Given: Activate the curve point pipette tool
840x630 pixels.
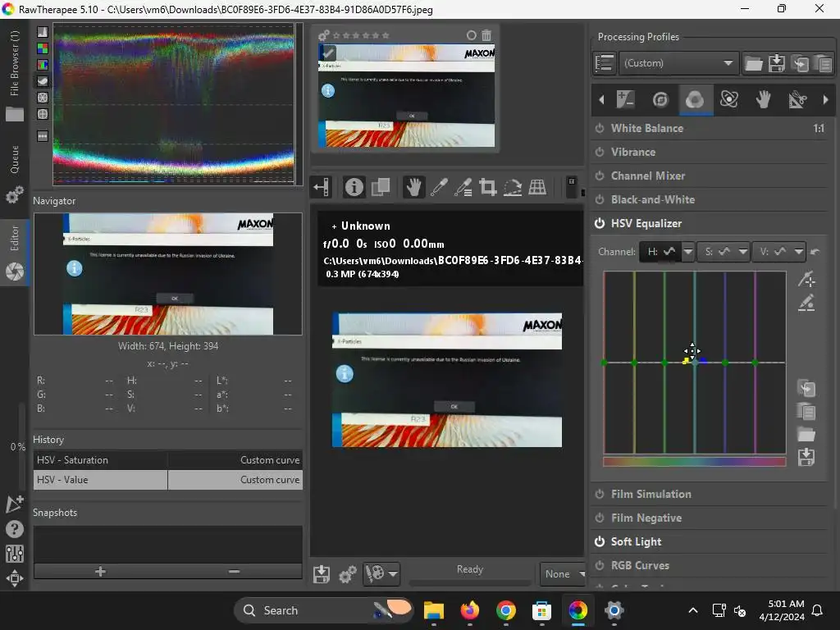Looking at the screenshot, I should (806, 279).
